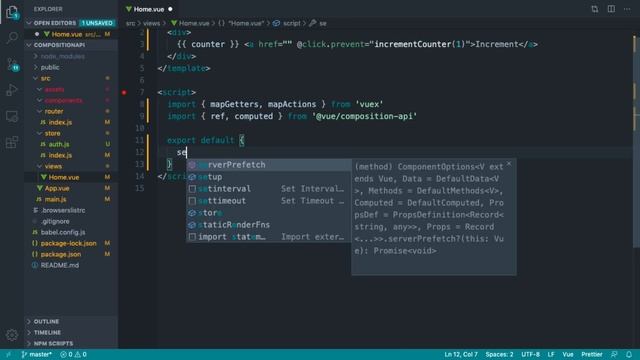640x360 pixels.
Task: Open notifications bell in status bar
Action: click(x=629, y=354)
